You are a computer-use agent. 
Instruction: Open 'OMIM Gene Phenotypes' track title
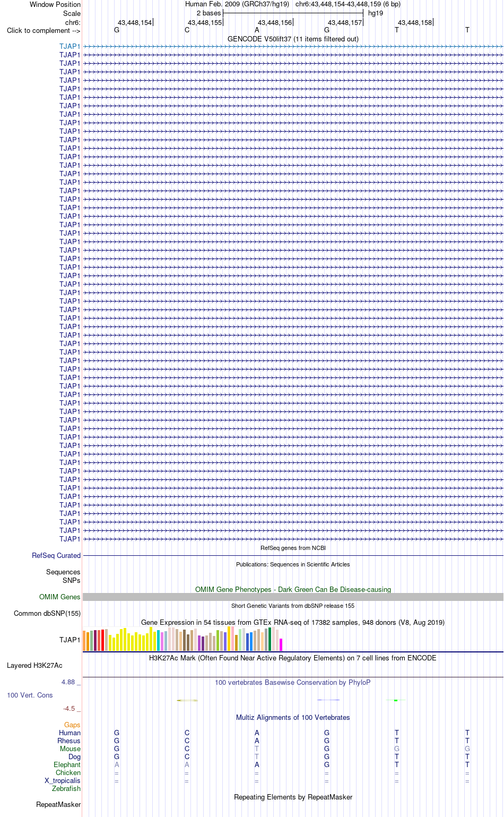coord(293,589)
